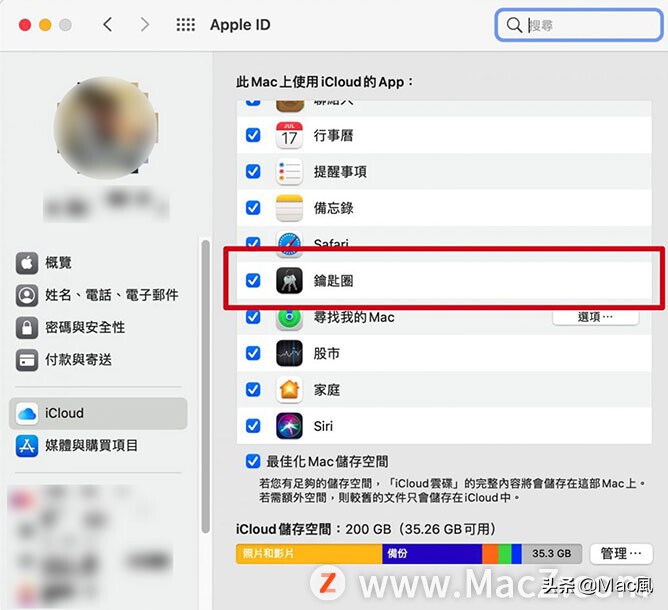This screenshot has width=668, height=610.
Task: Click the 此 Mac 上使用 iCloud 的 App heading
Action: point(325,81)
